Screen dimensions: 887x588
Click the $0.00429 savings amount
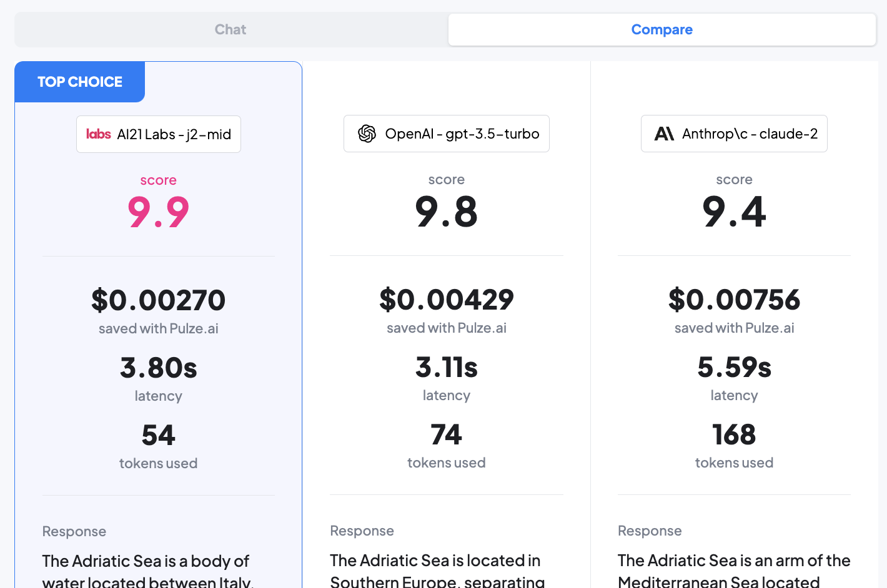point(447,300)
